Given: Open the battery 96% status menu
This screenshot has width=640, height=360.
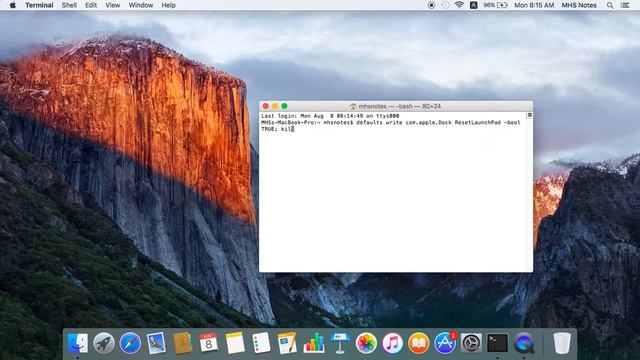Looking at the screenshot, I should point(495,5).
